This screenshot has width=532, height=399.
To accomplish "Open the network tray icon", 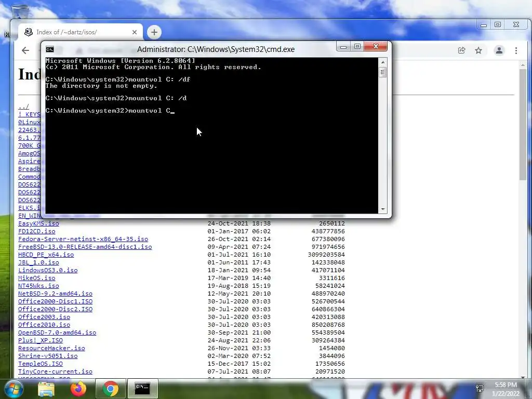I will click(x=480, y=389).
